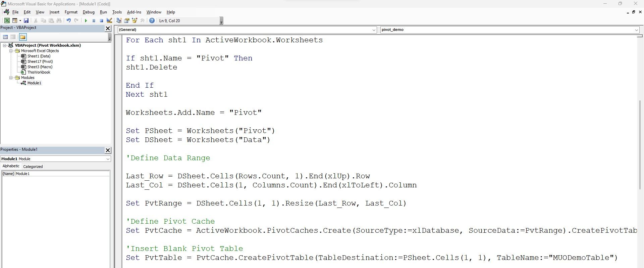Screen dimensions: 644x268
Task: Click the Reset stop icon
Action: tap(101, 20)
